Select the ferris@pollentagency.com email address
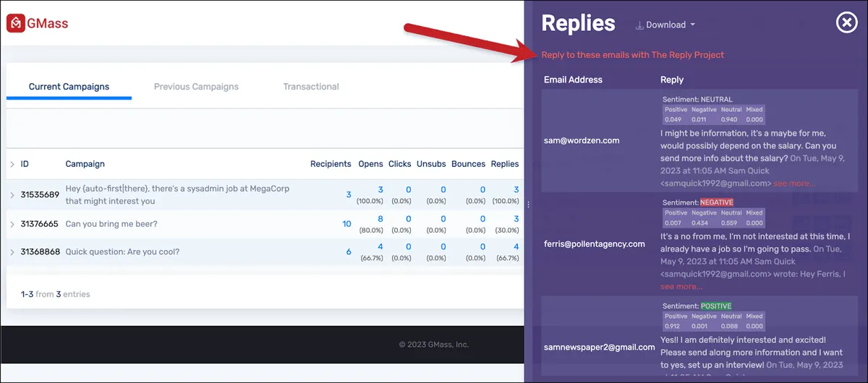 click(x=595, y=244)
